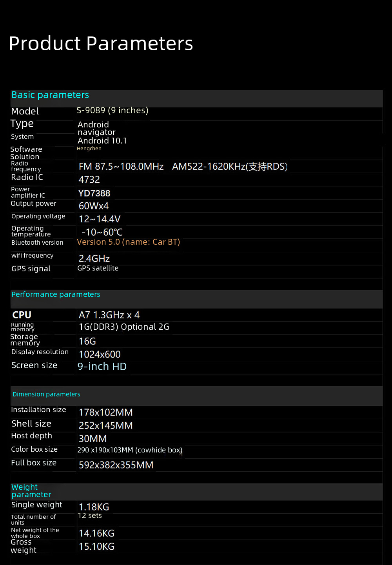
Task: Select the value '2.4GHz'
Action: pos(94,259)
